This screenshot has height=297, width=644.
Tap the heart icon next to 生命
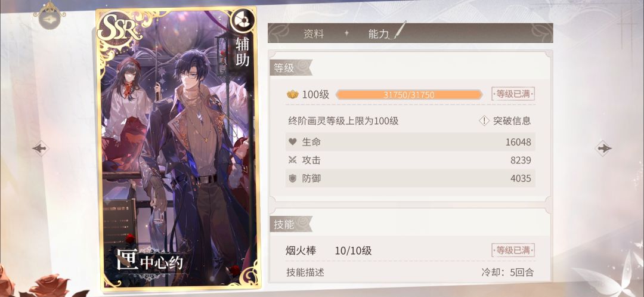(292, 142)
